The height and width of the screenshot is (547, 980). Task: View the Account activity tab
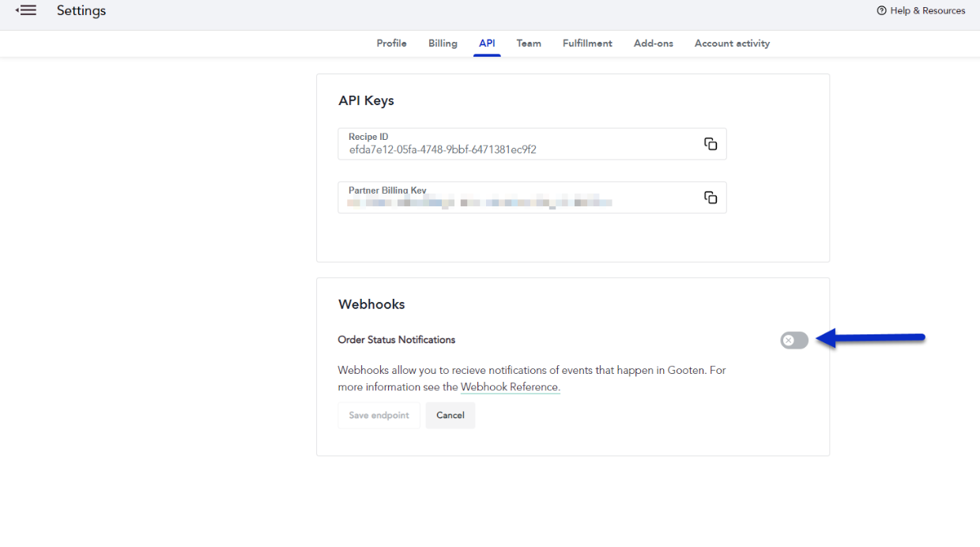click(x=732, y=43)
